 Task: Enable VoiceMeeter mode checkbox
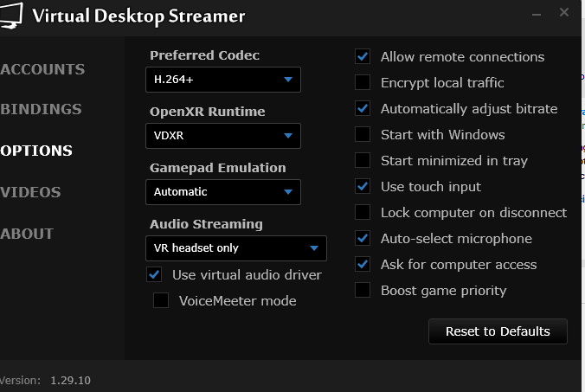161,300
